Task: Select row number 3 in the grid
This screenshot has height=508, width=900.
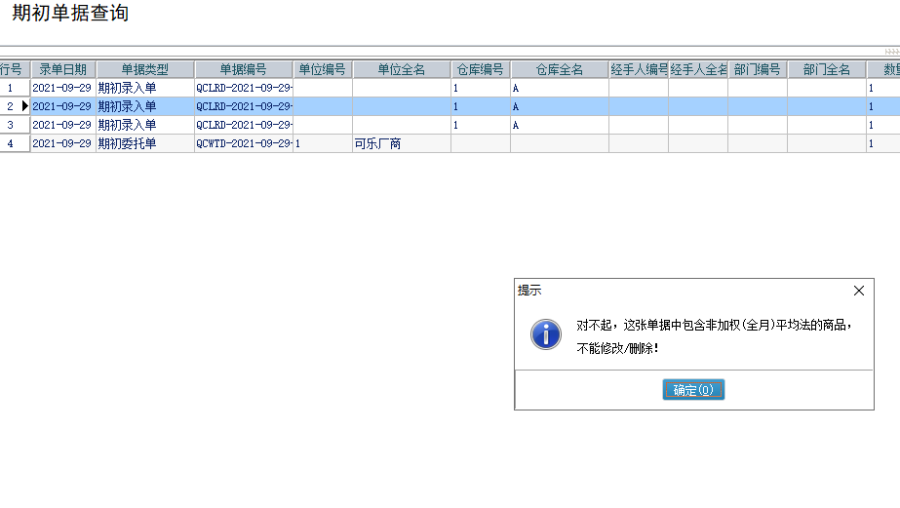Action: coord(11,125)
